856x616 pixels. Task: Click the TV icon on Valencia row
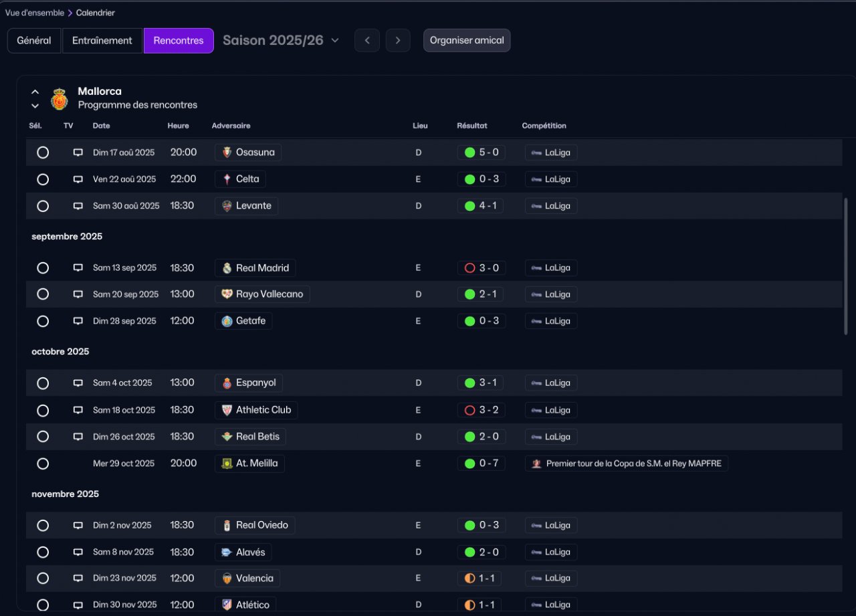(x=78, y=579)
